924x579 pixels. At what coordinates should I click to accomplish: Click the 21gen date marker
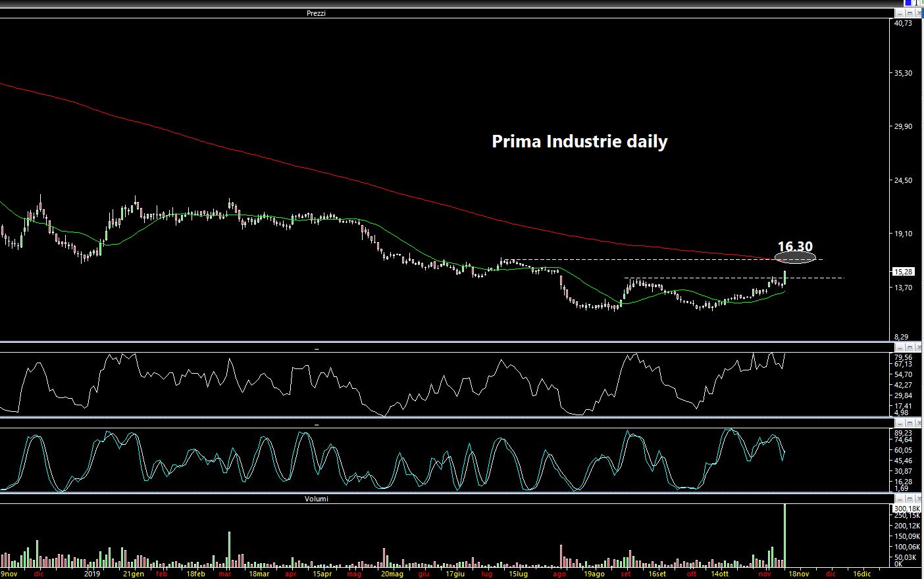(134, 574)
